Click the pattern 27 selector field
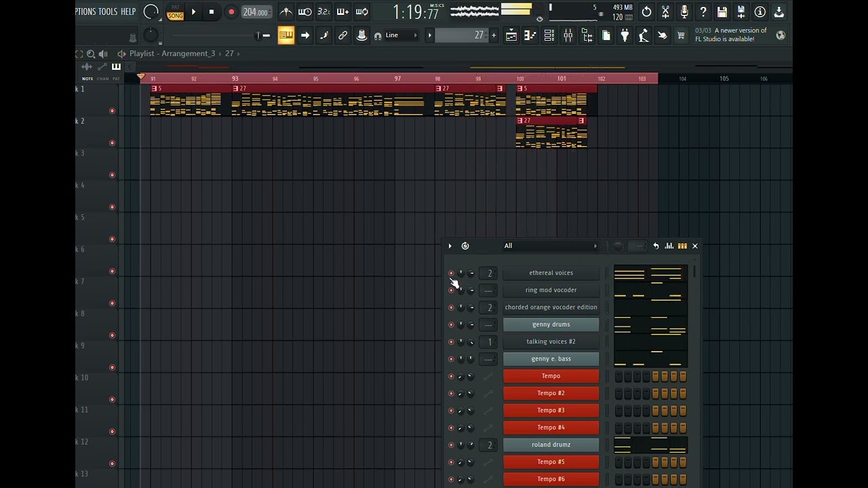The width and height of the screenshot is (868, 488). pos(460,35)
